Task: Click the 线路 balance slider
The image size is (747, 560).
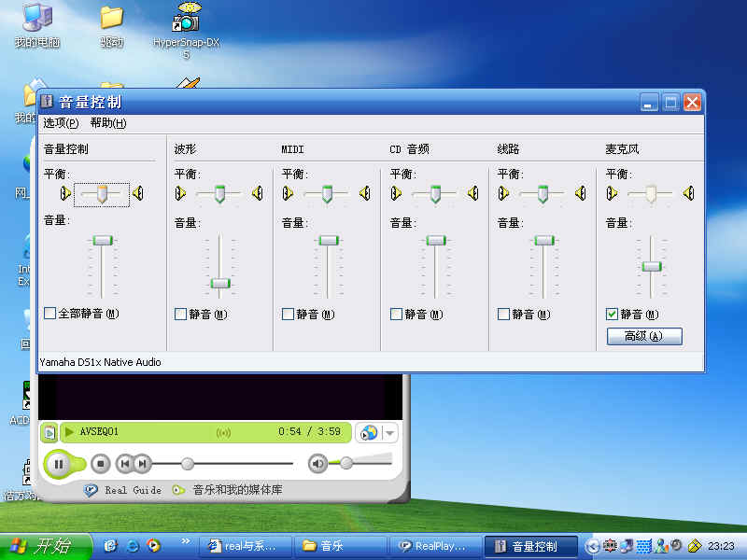Action: click(x=543, y=194)
